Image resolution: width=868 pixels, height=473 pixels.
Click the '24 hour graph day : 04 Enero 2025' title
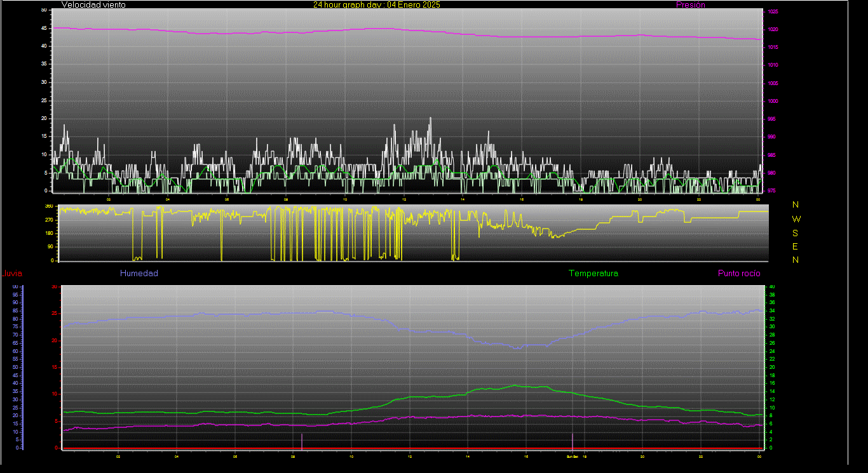pos(376,4)
